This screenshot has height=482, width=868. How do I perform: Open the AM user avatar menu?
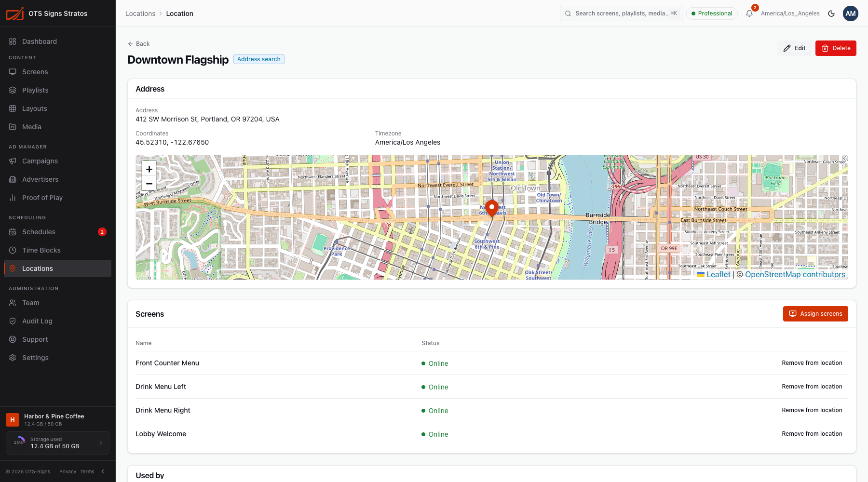point(851,13)
